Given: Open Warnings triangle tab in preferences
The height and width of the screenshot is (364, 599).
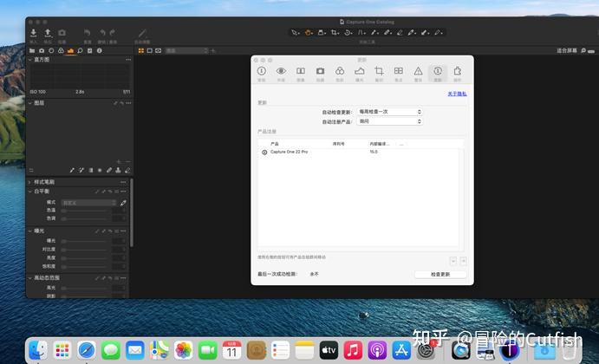Looking at the screenshot, I should 419,74.
